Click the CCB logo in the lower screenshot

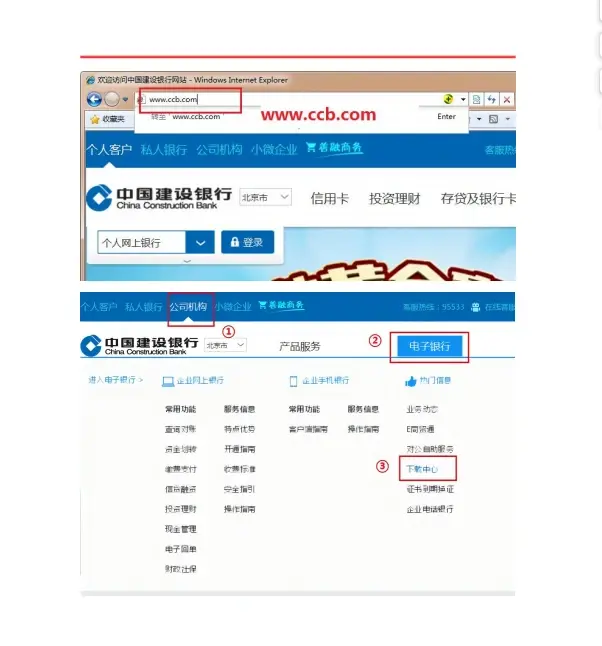(x=140, y=345)
